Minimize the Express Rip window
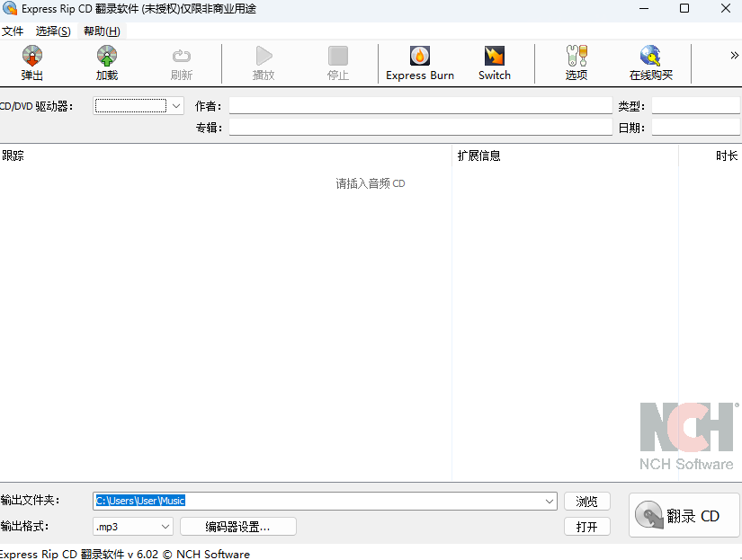Image resolution: width=742 pixels, height=560 pixels. (644, 8)
